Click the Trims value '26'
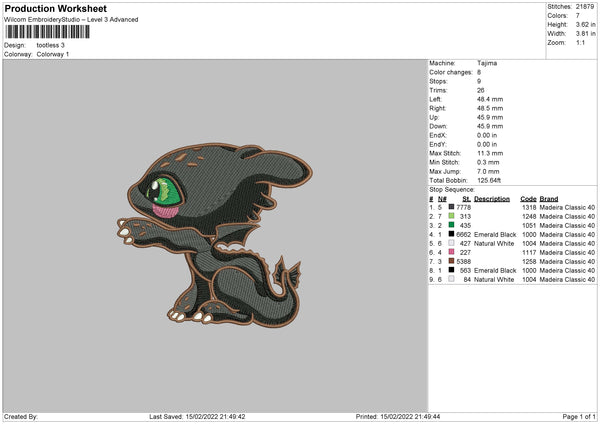Screen dimensions: 600x424 click(x=481, y=90)
